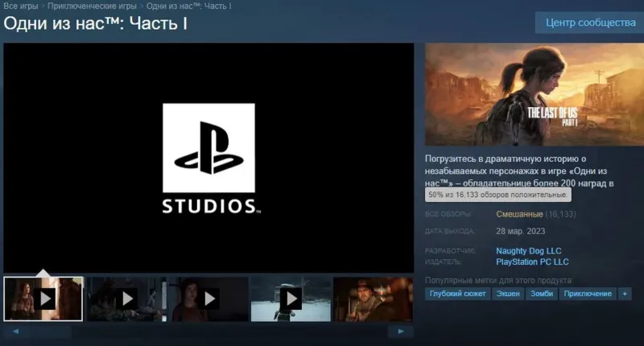Viewport: 644px width, 346px height.
Task: Select the Приключение tag
Action: [588, 295]
